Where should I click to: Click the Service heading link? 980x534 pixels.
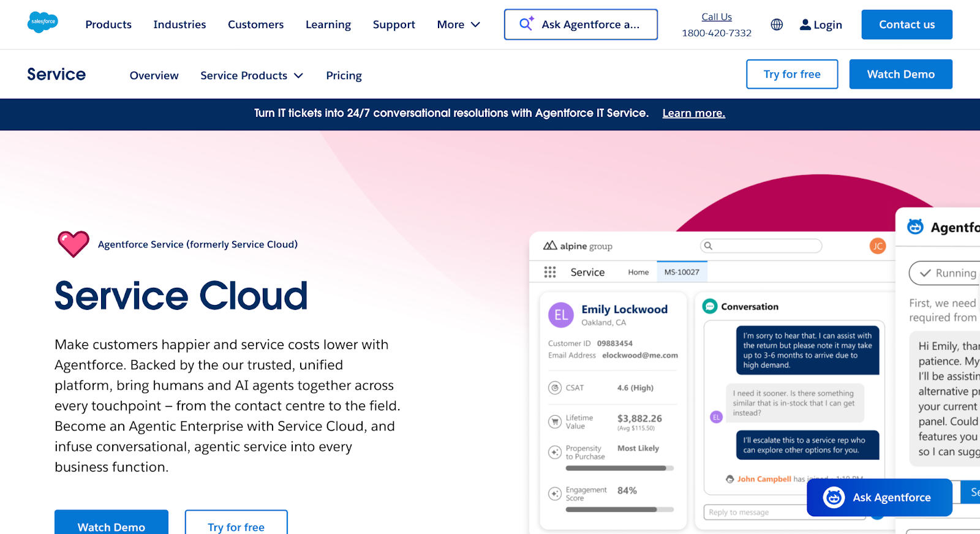[x=56, y=74]
